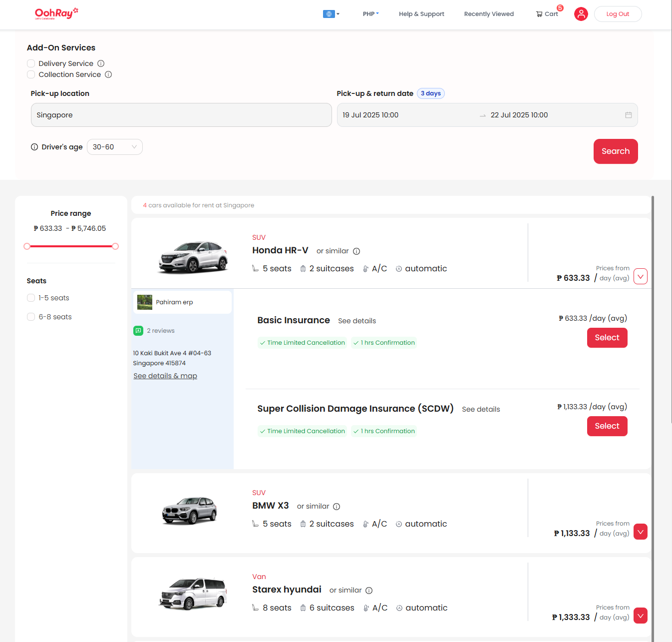The height and width of the screenshot is (642, 672).
Task: Open Recently Viewed
Action: click(x=489, y=13)
